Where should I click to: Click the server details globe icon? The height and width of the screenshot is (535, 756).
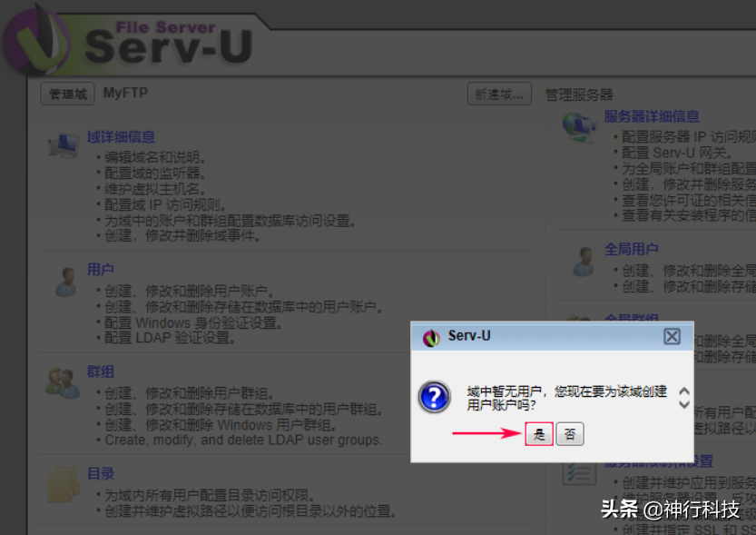pyautogui.click(x=580, y=127)
